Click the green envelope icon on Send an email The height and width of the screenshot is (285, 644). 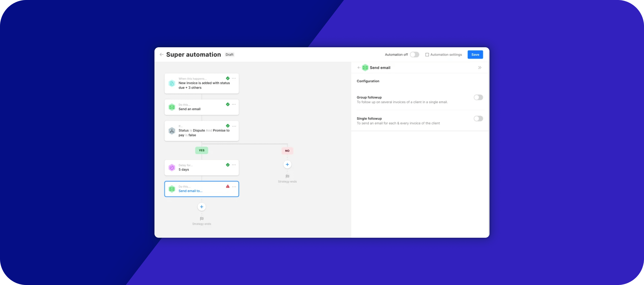point(172,107)
